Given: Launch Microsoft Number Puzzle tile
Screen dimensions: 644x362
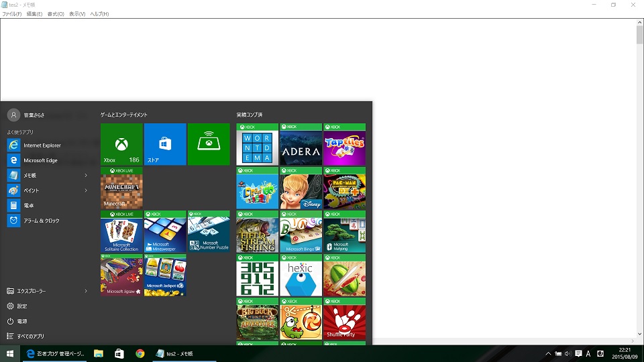Looking at the screenshot, I should [x=209, y=231].
